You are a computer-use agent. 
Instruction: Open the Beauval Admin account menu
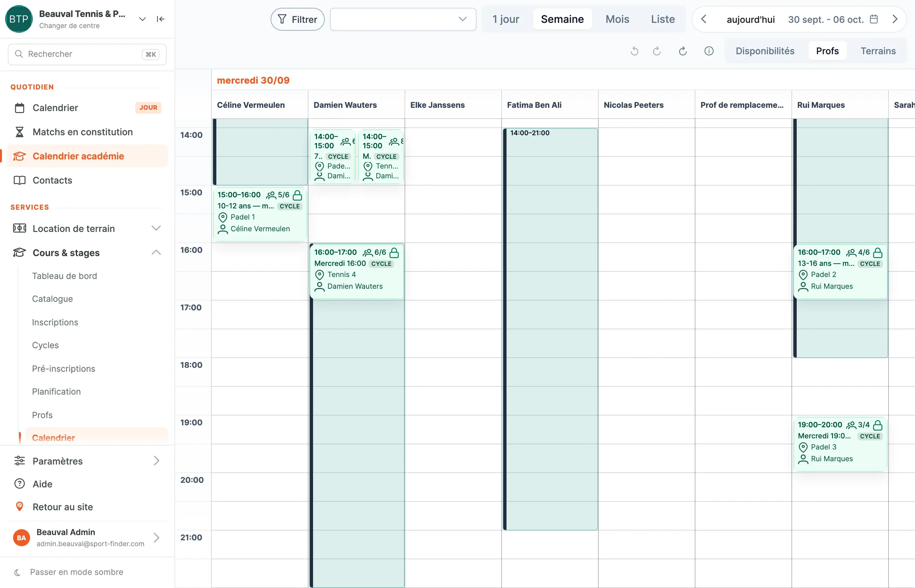pos(87,538)
